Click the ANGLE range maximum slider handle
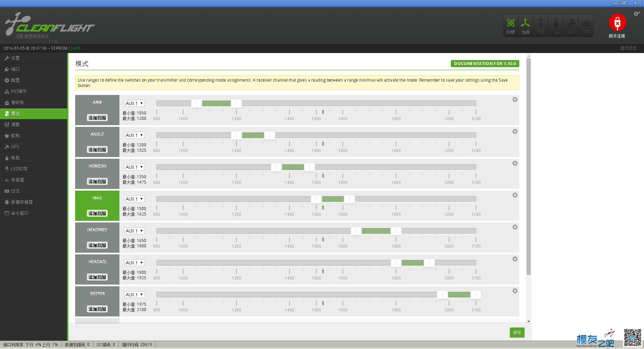644x349 pixels. pyautogui.click(x=270, y=135)
